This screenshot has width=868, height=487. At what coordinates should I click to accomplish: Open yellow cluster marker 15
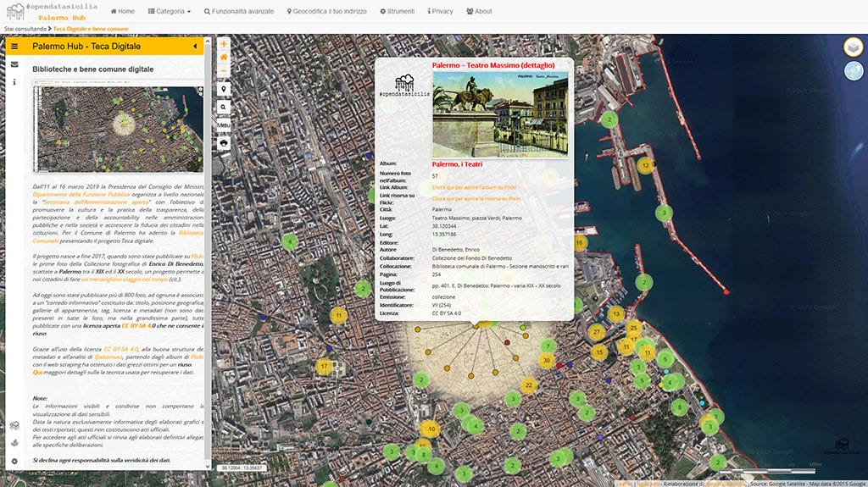tap(599, 352)
